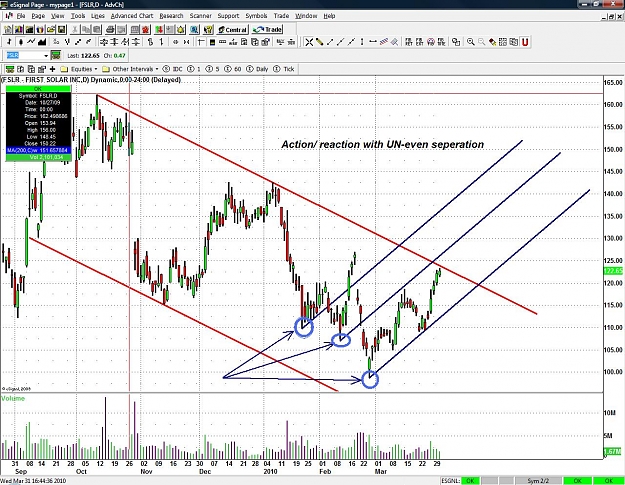
Task: Switch chart type to candlestick
Action: 20,42
